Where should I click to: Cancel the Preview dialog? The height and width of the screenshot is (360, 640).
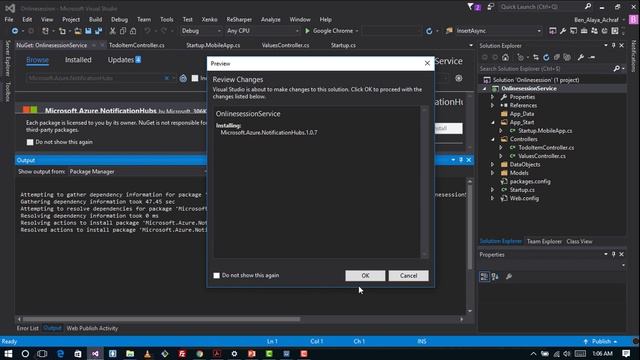pyautogui.click(x=408, y=276)
